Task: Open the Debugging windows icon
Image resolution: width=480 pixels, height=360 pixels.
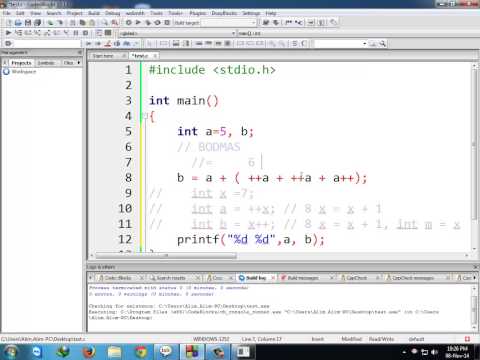Action: click(x=99, y=33)
